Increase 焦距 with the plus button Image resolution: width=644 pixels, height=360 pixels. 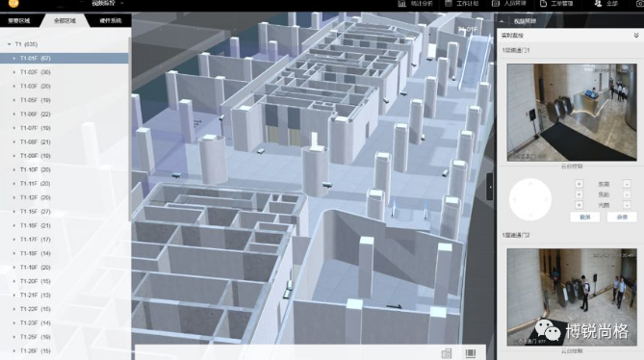(x=580, y=194)
